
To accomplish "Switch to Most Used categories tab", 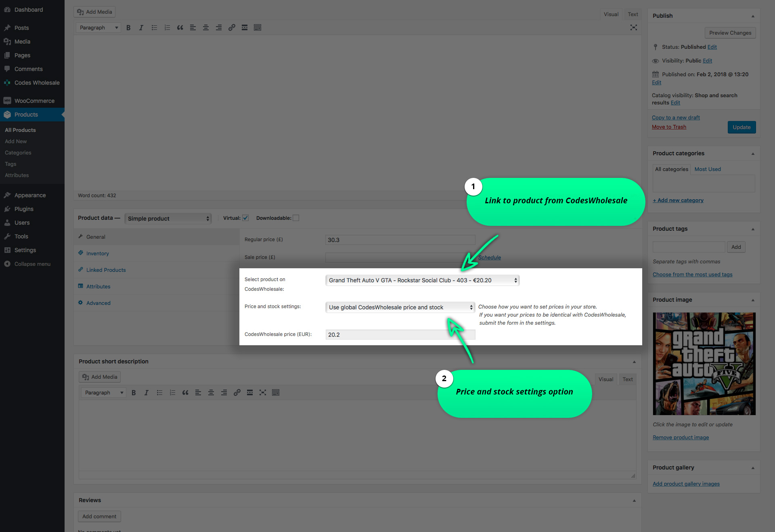I will pyautogui.click(x=708, y=169).
